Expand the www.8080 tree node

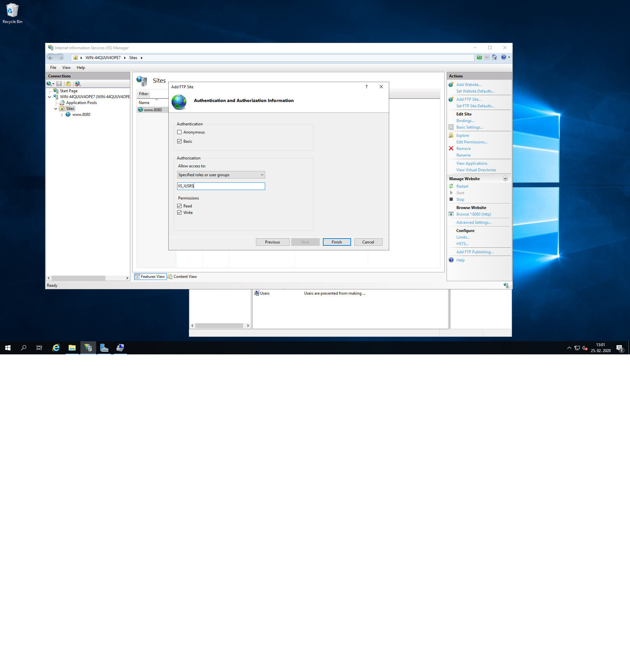coord(62,115)
